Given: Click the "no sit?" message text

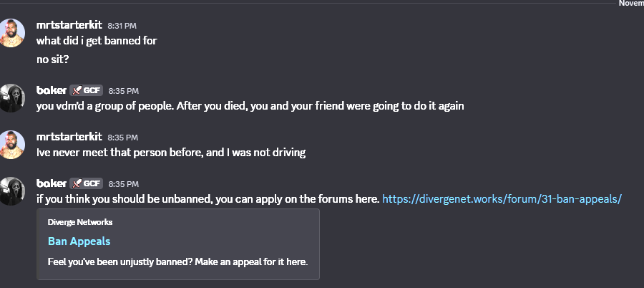Looking at the screenshot, I should click(52, 59).
